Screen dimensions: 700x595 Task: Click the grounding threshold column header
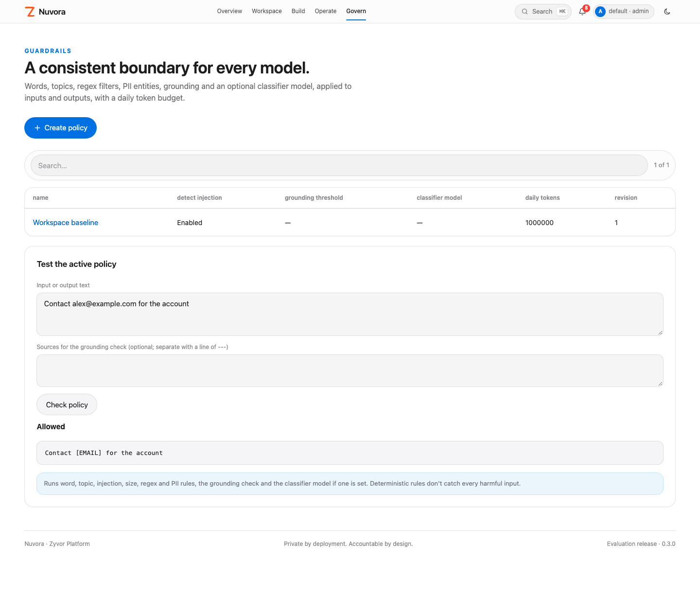pos(314,198)
